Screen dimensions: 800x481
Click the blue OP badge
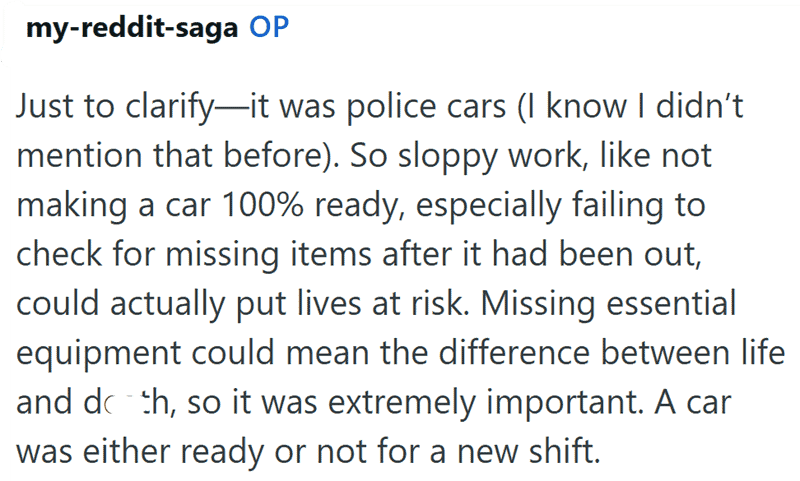click(269, 27)
